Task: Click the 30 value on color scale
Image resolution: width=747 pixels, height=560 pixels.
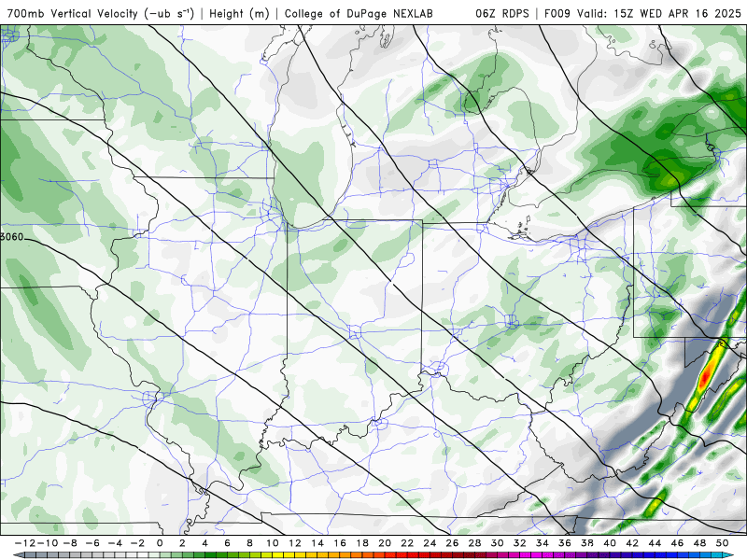Action: point(498,543)
